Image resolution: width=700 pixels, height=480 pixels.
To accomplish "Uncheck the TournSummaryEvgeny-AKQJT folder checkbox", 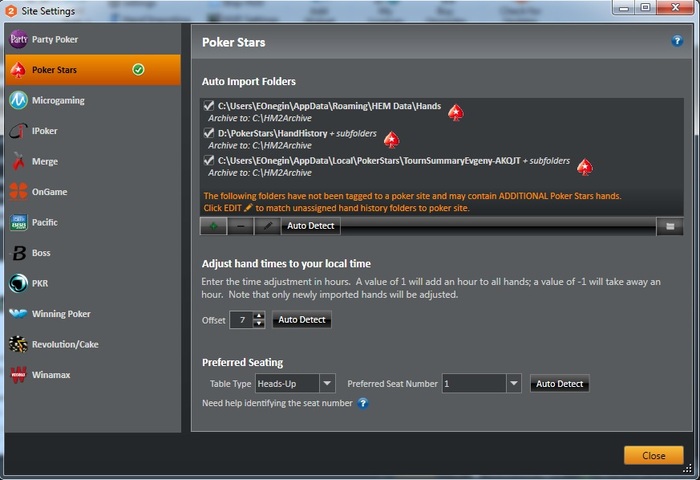I will pos(208,160).
